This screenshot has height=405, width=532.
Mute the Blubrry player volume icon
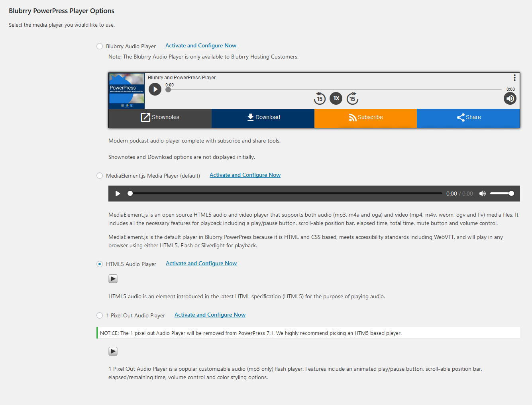tap(510, 99)
